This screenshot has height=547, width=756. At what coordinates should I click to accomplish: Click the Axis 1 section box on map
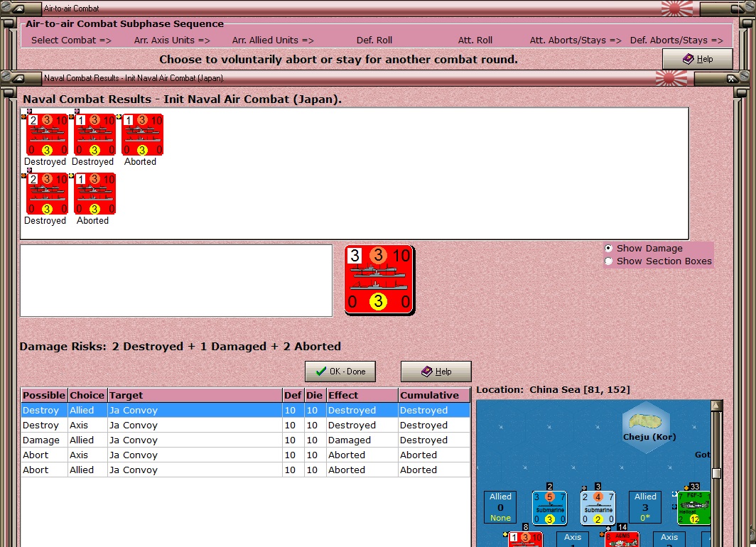(x=573, y=539)
